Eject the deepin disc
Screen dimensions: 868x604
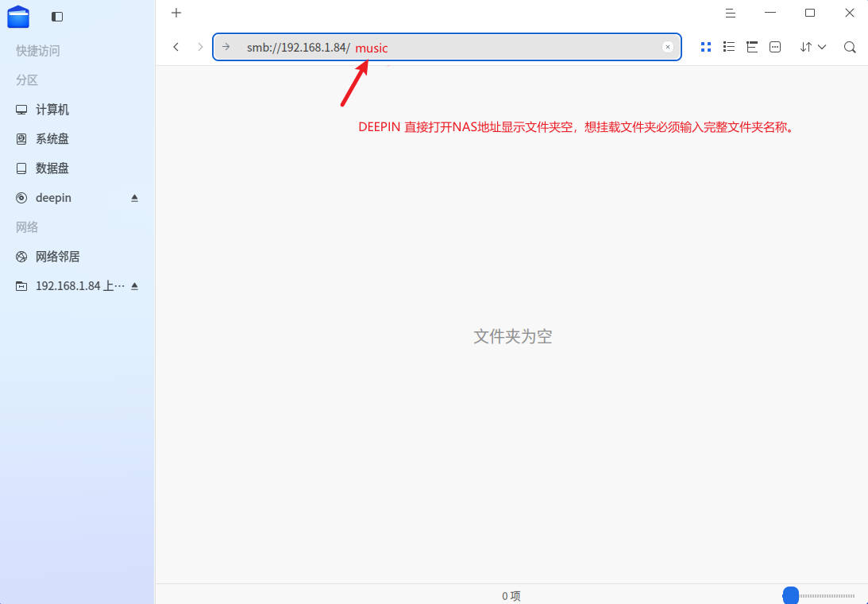(x=134, y=198)
